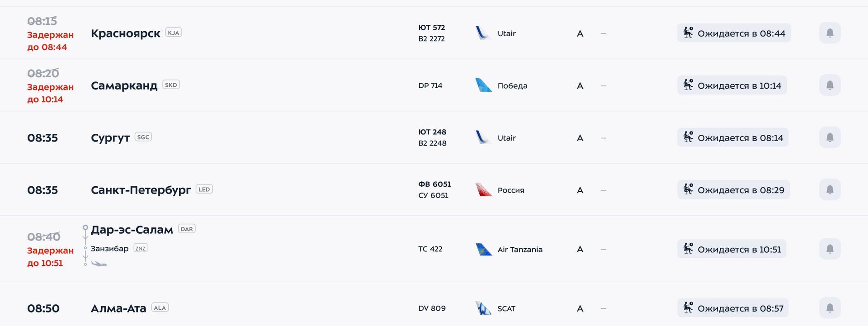This screenshot has height=326, width=868.
Task: Enable bell alert for Surgut flight
Action: (x=830, y=137)
